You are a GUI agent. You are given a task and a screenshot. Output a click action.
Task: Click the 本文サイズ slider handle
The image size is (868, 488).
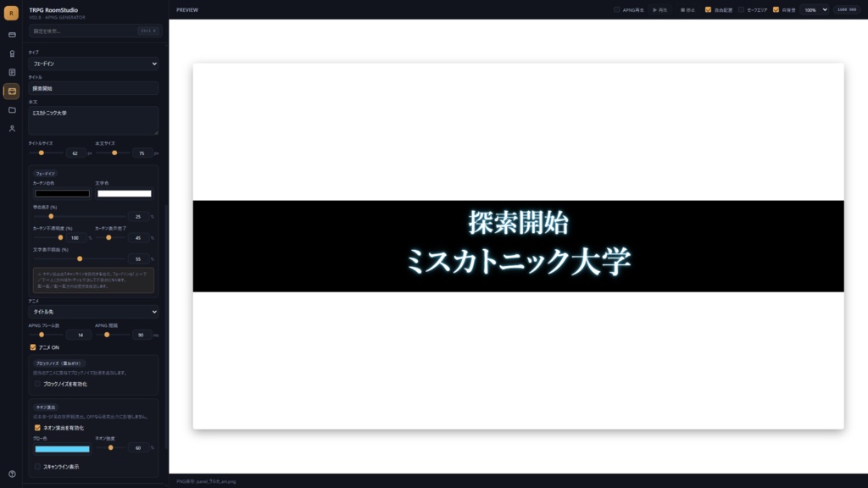114,152
